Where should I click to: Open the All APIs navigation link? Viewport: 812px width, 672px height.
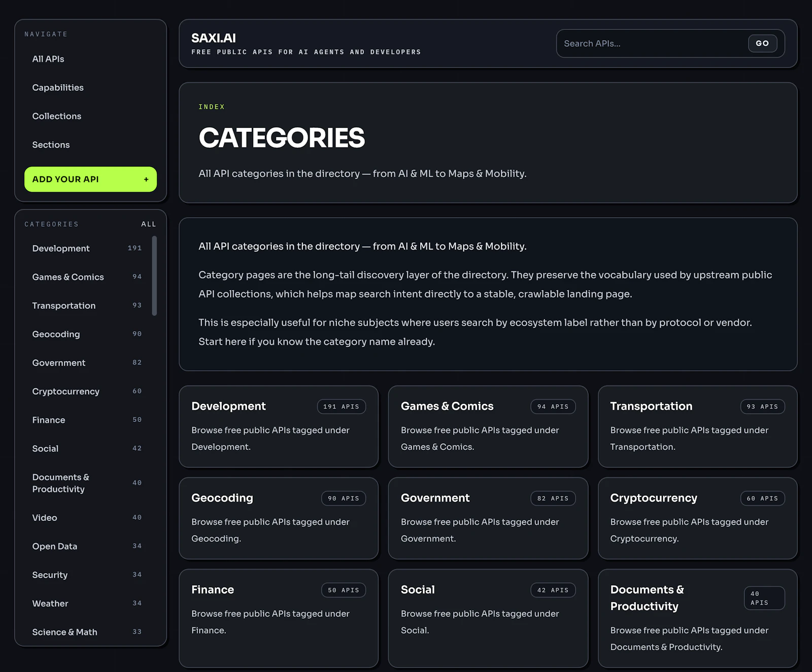click(x=48, y=59)
